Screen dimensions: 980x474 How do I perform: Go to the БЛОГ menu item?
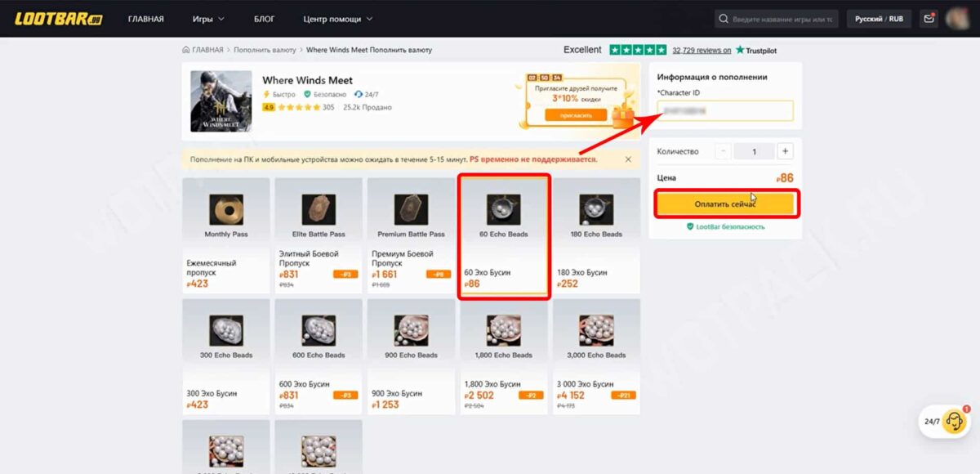tap(264, 19)
